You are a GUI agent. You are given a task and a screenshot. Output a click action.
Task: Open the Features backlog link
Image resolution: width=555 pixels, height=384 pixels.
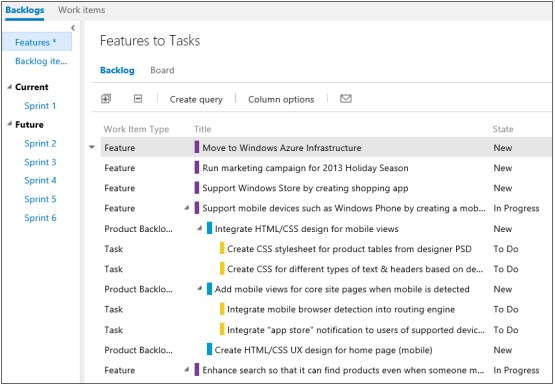(36, 42)
